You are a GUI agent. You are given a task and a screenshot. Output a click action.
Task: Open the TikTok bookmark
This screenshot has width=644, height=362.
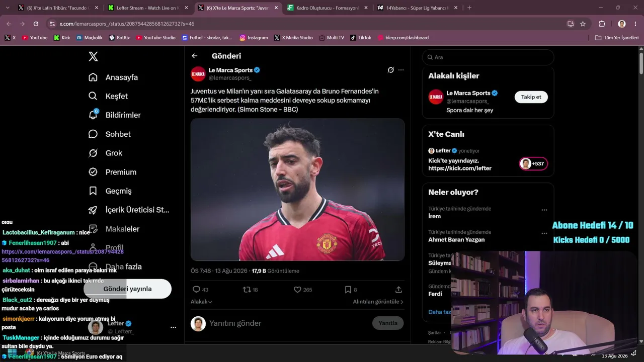click(x=361, y=38)
